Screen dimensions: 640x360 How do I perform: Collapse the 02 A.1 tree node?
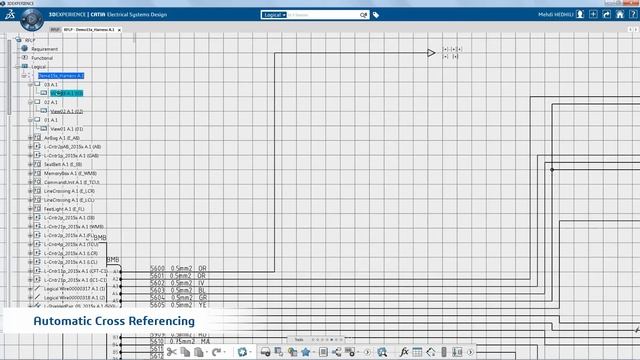click(30, 102)
